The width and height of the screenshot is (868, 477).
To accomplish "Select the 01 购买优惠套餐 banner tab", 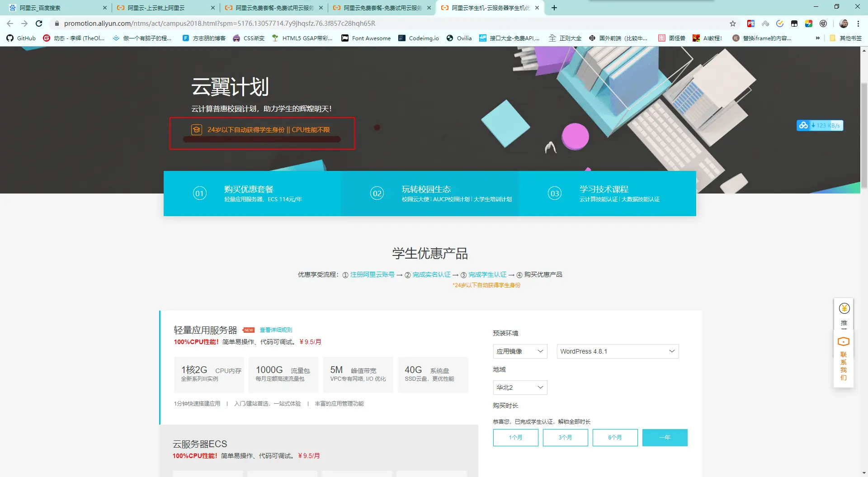I will tap(252, 194).
